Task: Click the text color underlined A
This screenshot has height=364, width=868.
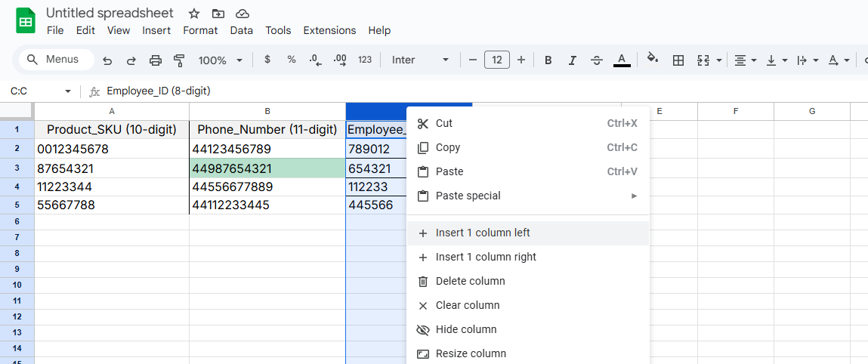Action: click(622, 60)
